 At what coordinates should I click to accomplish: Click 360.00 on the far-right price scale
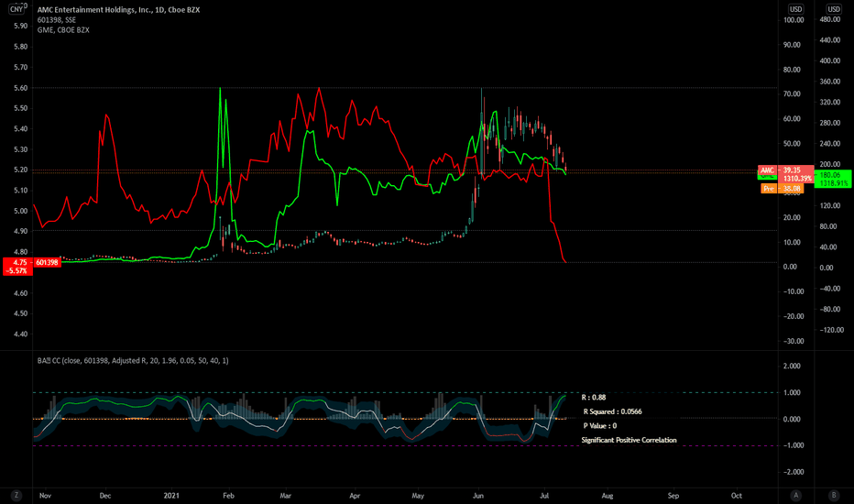click(830, 82)
